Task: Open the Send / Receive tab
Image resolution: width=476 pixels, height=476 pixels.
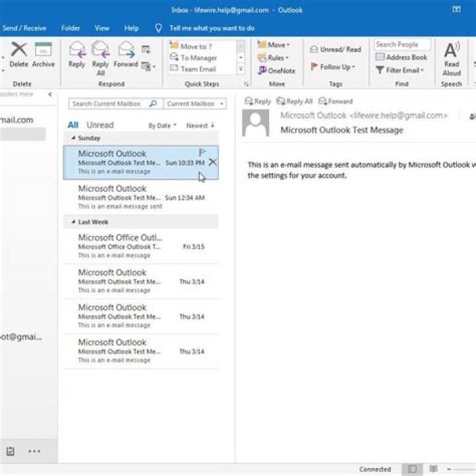Action: [x=24, y=28]
